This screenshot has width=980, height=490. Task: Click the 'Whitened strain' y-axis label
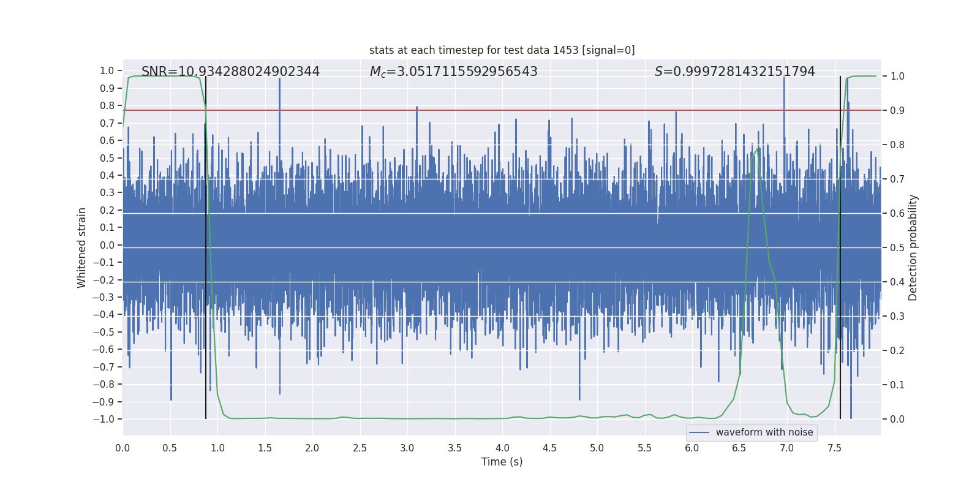[81, 247]
